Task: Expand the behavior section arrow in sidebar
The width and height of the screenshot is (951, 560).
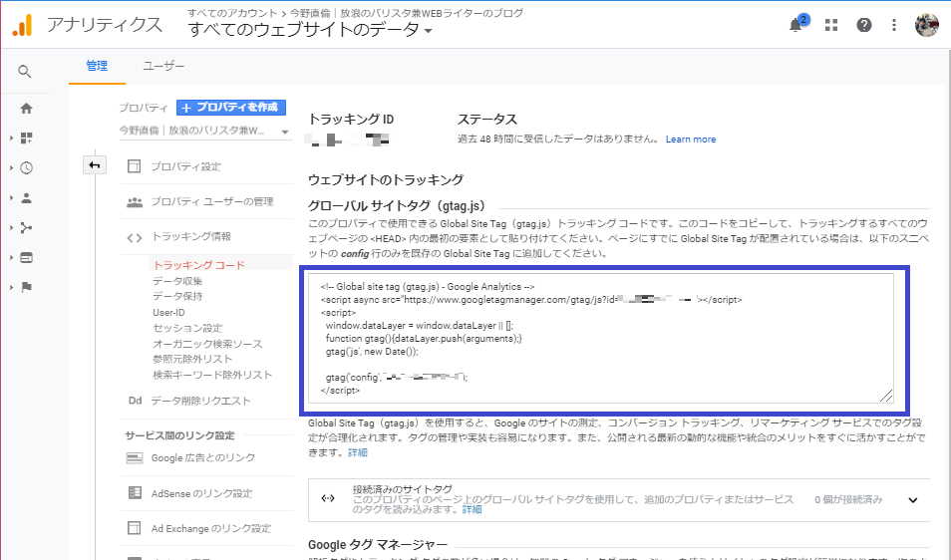Action: [x=11, y=257]
